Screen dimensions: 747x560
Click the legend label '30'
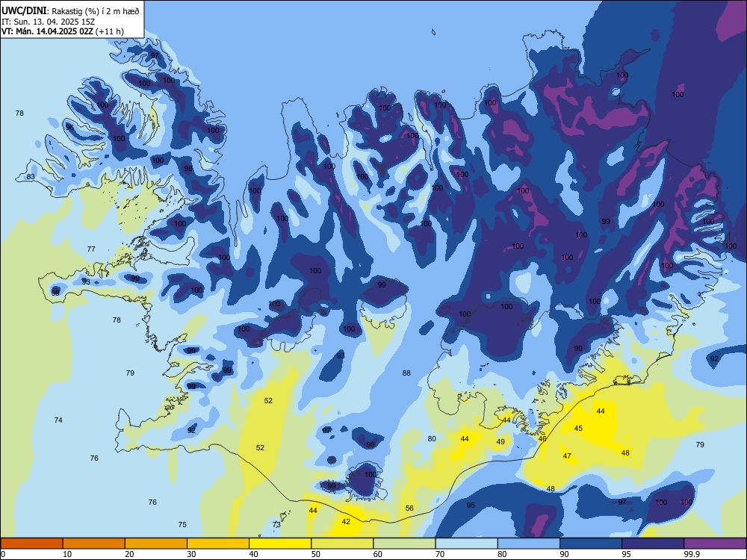click(x=191, y=554)
